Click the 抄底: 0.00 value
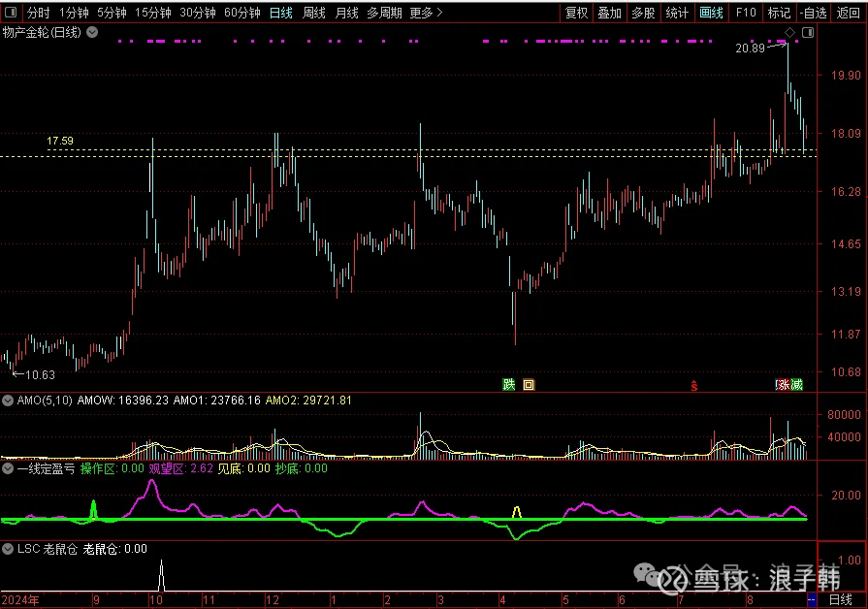 [x=302, y=468]
